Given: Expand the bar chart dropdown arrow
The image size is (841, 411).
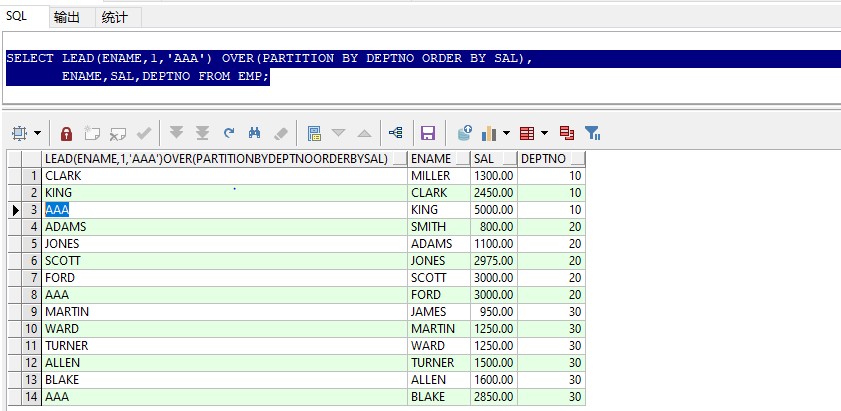Looking at the screenshot, I should click(x=507, y=133).
